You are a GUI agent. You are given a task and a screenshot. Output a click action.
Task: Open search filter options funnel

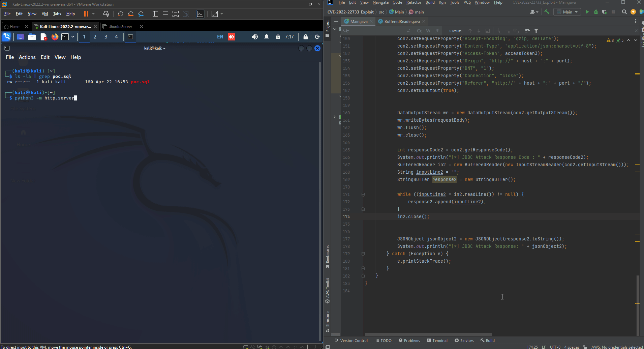[x=536, y=31]
